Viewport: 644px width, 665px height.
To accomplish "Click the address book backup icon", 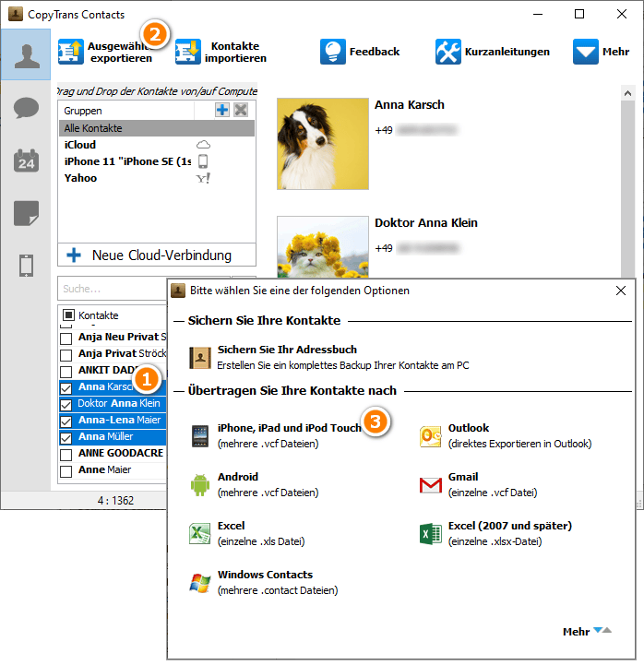I will (x=200, y=358).
